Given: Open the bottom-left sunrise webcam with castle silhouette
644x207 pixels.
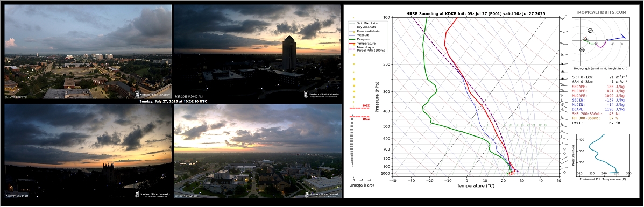Looking at the screenshot, I should pyautogui.click(x=88, y=151).
